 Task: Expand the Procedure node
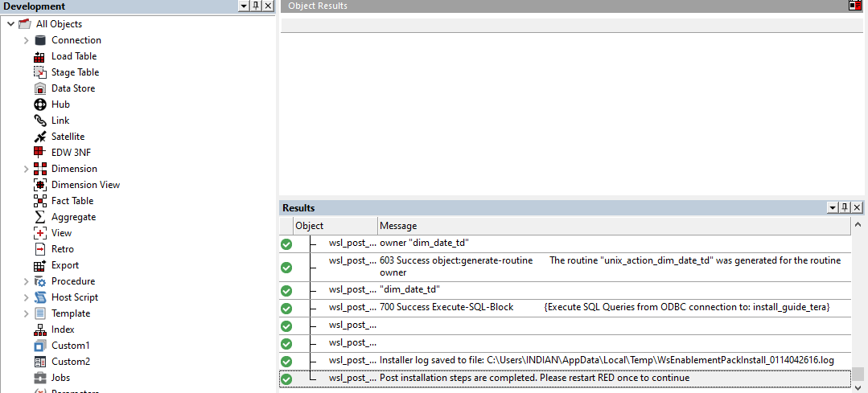26,280
